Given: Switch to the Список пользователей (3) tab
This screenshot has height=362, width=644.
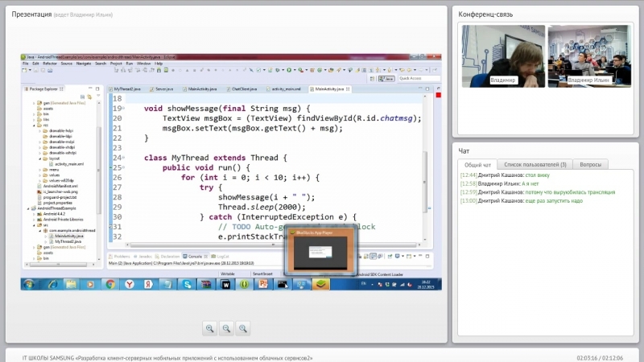Looking at the screenshot, I should pos(535,165).
